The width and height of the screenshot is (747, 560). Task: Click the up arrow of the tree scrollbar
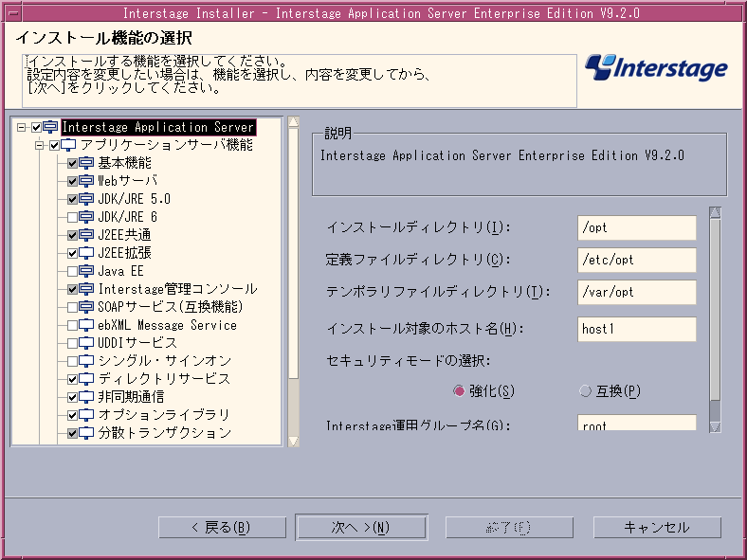[294, 122]
